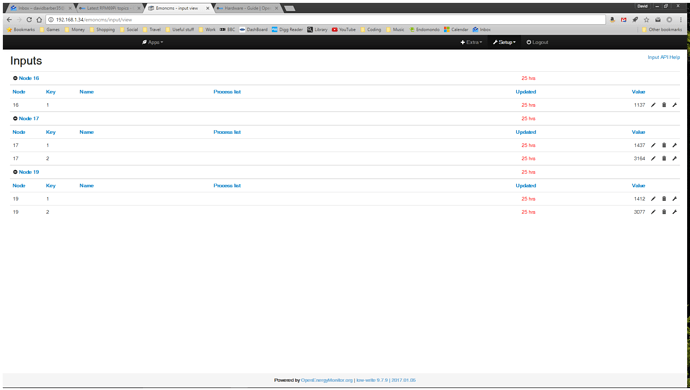The width and height of the screenshot is (690, 390).
Task: Open the Chrome three-dot menu
Action: tap(681, 20)
